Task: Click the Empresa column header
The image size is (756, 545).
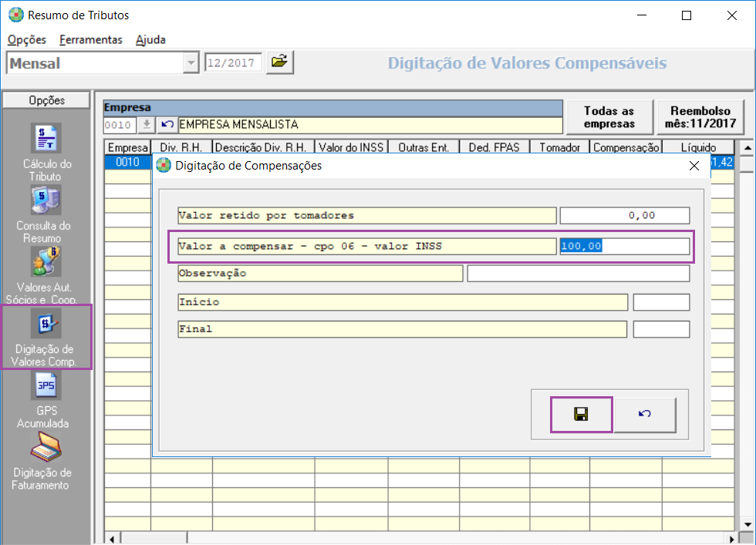Action: coord(127,147)
